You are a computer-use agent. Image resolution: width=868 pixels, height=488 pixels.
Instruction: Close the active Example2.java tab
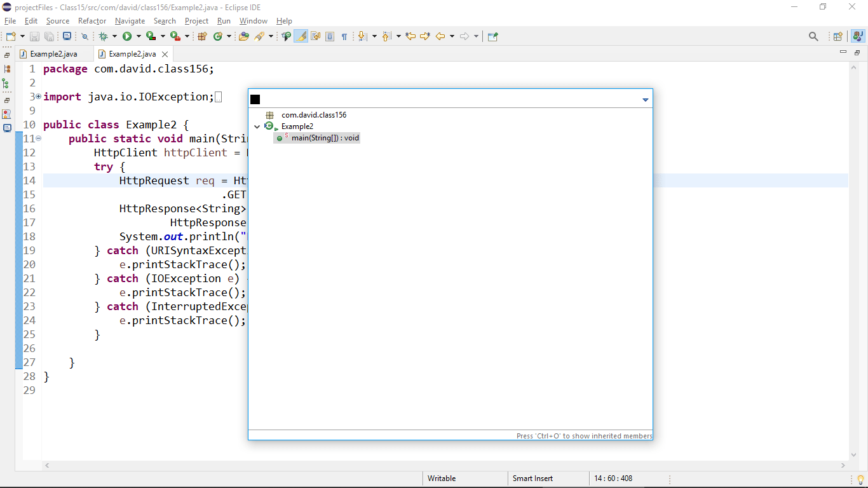(x=165, y=55)
